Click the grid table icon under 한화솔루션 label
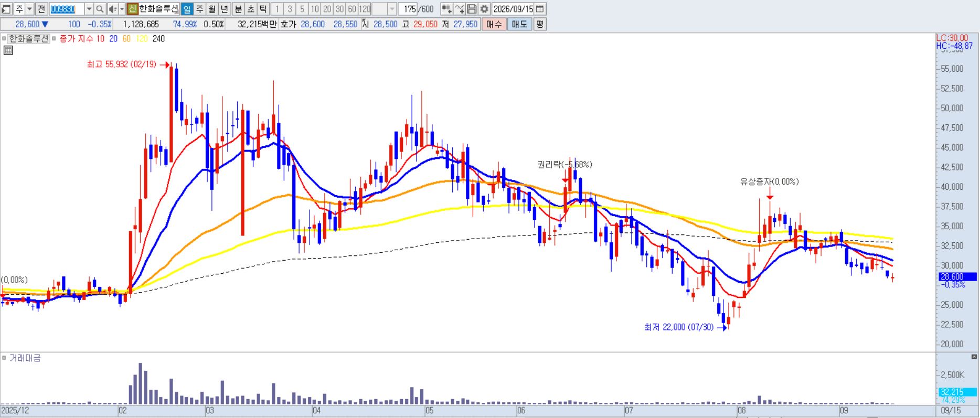The image size is (980, 418). 8,50
